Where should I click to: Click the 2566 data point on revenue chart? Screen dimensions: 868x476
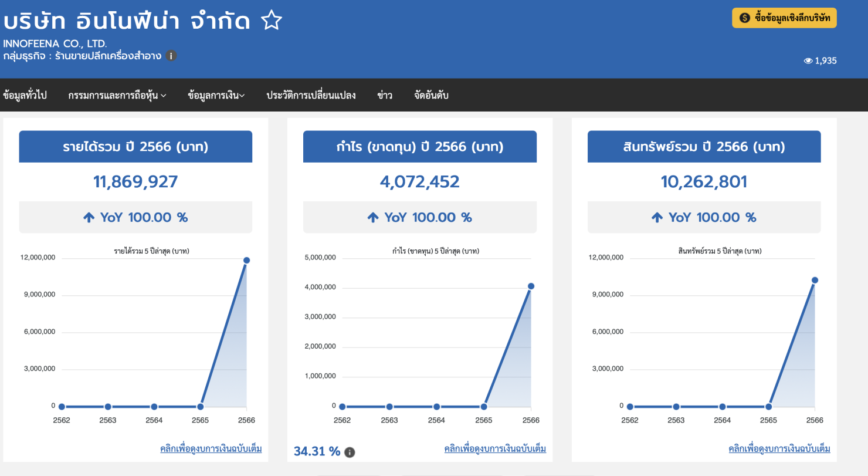click(x=246, y=260)
